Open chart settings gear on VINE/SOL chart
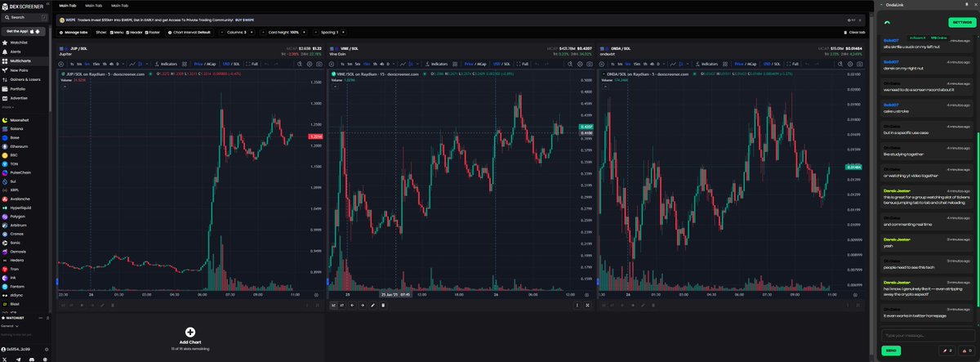Screen dimensions: 980x362 point(578,64)
